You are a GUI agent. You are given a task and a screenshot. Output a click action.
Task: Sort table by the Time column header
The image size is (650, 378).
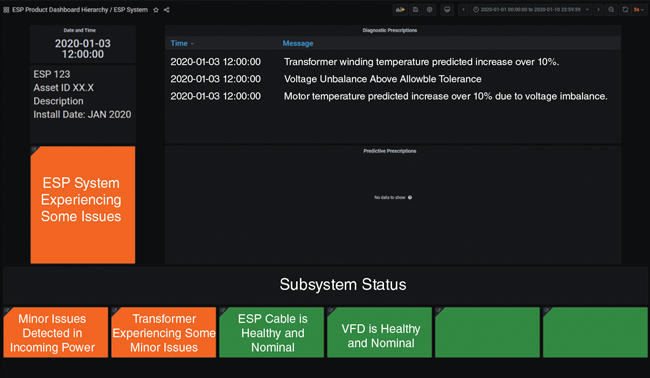(x=182, y=43)
